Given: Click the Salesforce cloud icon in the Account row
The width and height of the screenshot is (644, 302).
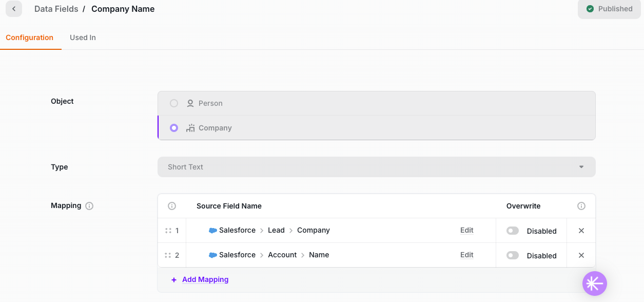Looking at the screenshot, I should pos(213,255).
